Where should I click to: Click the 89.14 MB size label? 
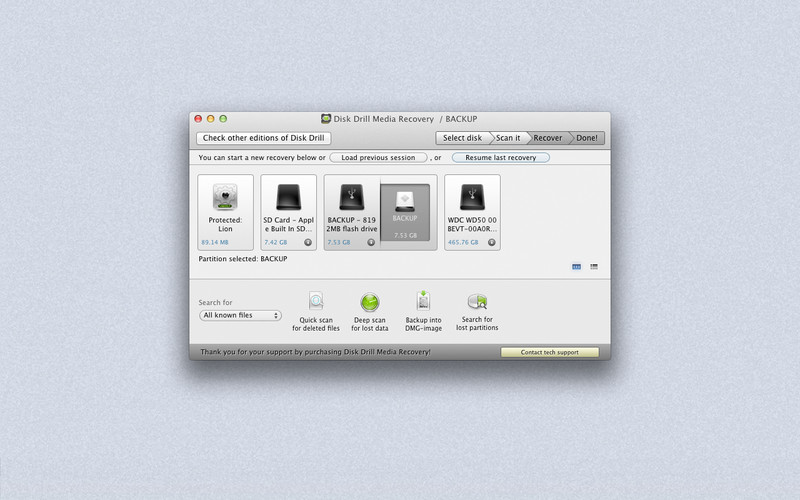215,242
